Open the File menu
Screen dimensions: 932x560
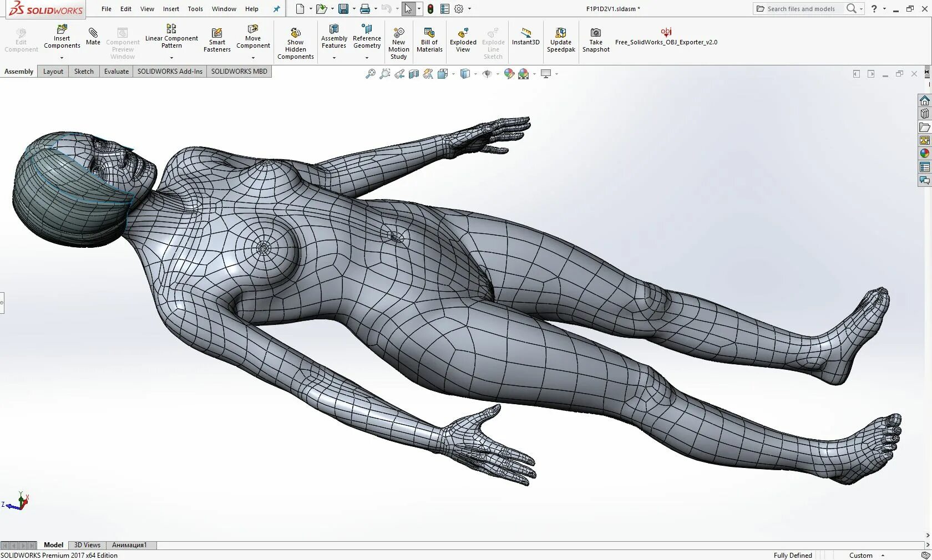(107, 9)
